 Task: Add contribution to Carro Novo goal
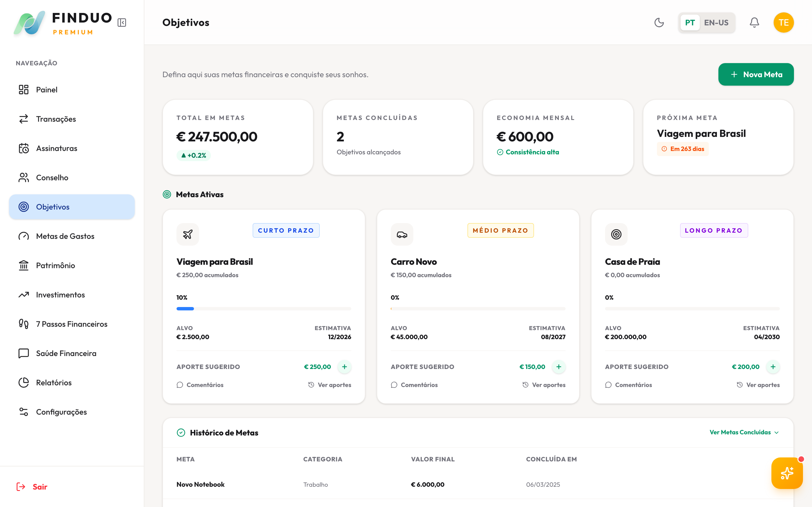point(559,367)
